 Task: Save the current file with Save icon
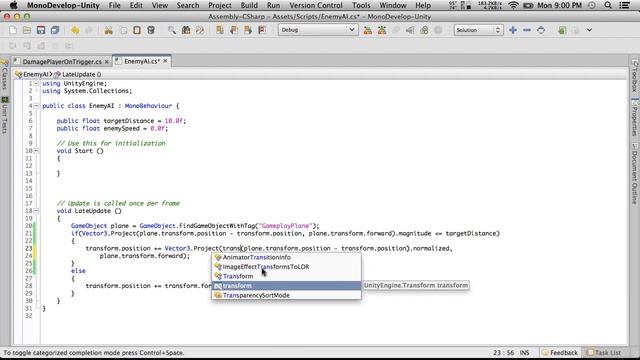point(41,30)
